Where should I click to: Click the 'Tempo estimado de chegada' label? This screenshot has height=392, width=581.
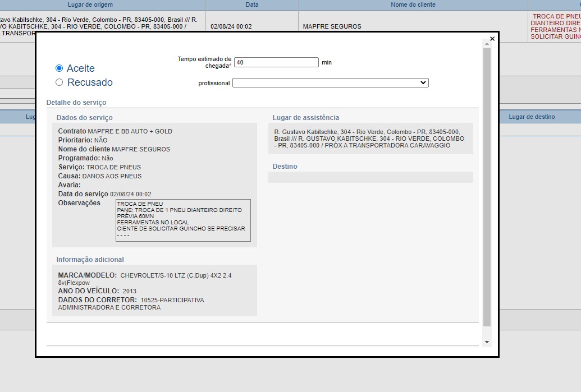tap(204, 62)
